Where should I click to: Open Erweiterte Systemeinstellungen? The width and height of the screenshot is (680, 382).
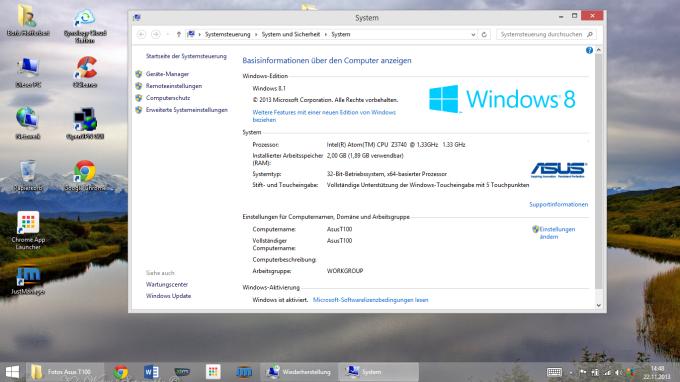(186, 110)
